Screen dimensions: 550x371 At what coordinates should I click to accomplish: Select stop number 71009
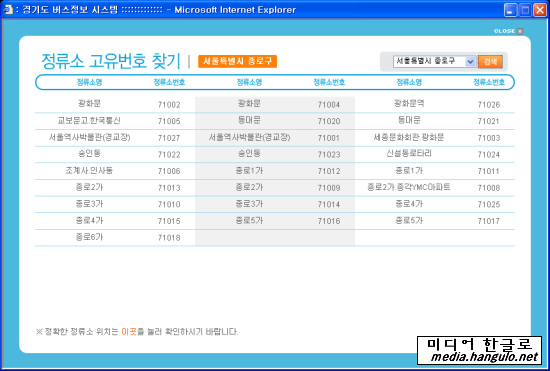[x=329, y=188]
